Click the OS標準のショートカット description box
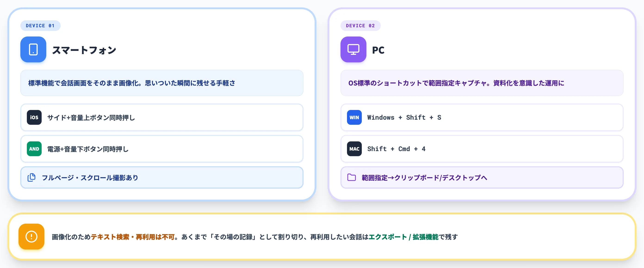This screenshot has height=268, width=644. point(482,83)
